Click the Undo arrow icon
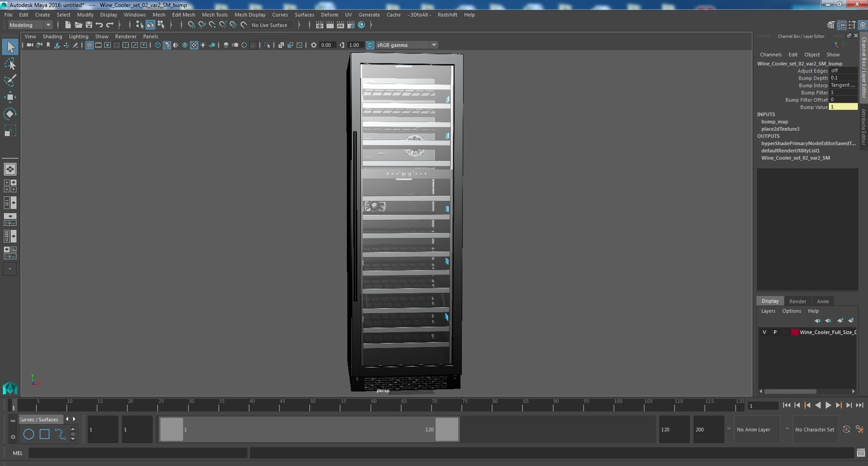Screen dimensions: 868x466 pos(99,25)
